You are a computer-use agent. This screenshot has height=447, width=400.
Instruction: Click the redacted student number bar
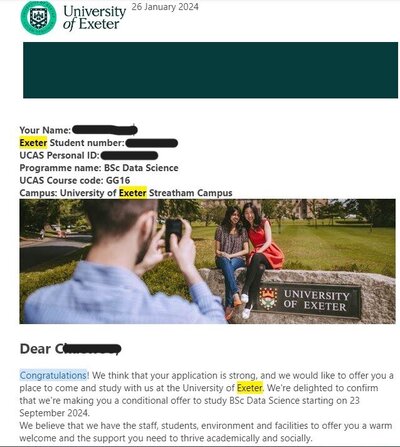point(152,143)
